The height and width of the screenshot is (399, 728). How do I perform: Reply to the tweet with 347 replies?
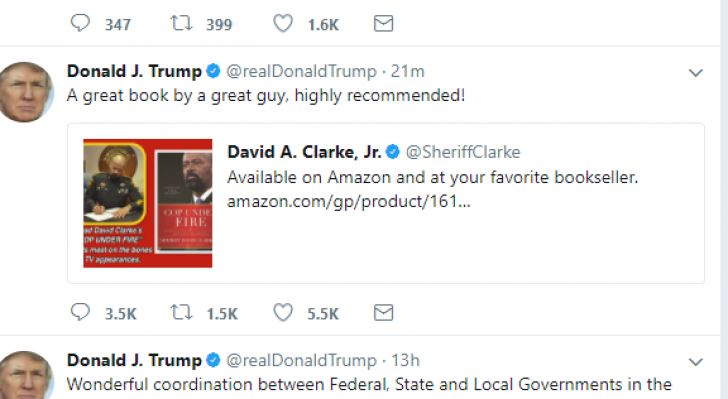pos(80,23)
